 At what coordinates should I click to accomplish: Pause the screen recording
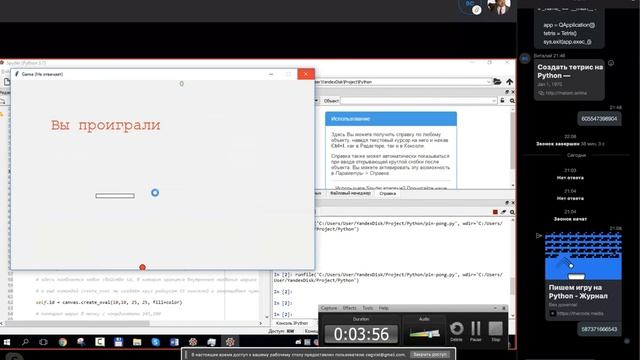(476, 331)
